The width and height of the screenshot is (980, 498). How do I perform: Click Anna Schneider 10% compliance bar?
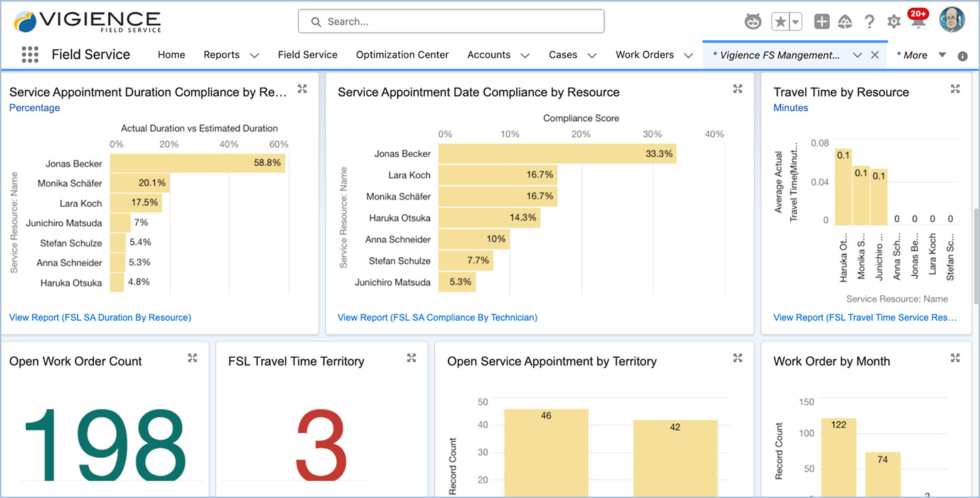pos(474,239)
